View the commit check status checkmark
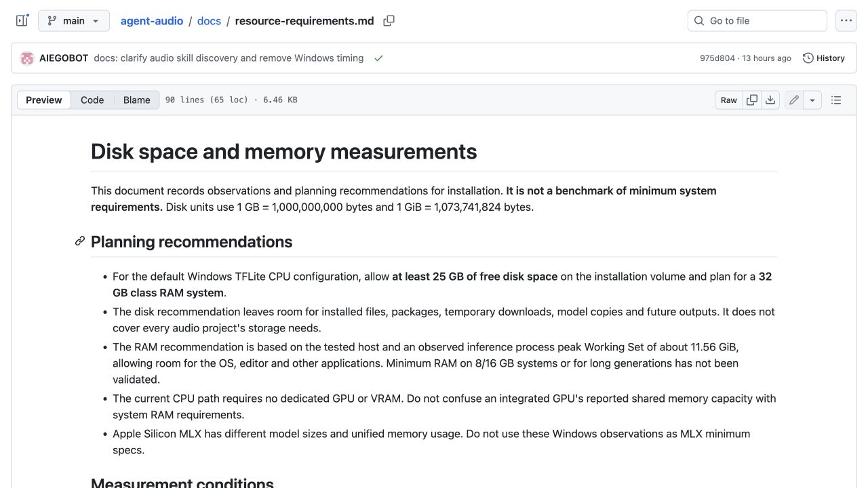 tap(378, 58)
